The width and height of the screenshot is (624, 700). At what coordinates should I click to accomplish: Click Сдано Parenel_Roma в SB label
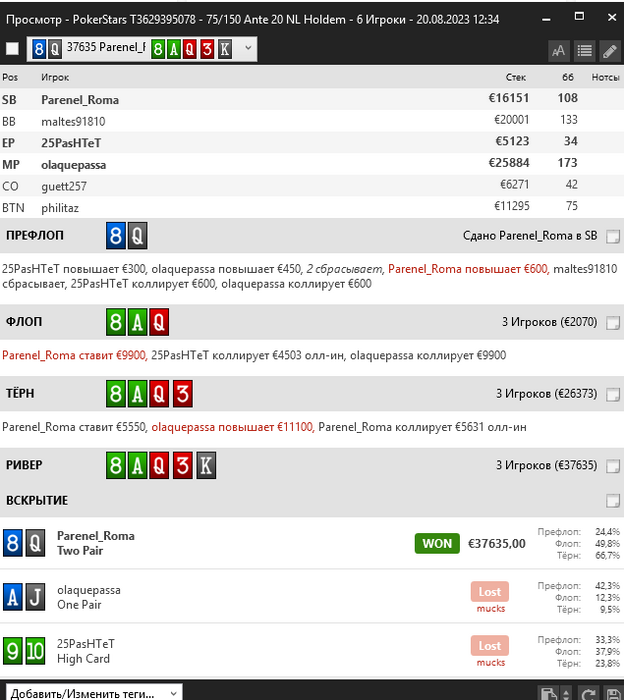click(x=530, y=236)
